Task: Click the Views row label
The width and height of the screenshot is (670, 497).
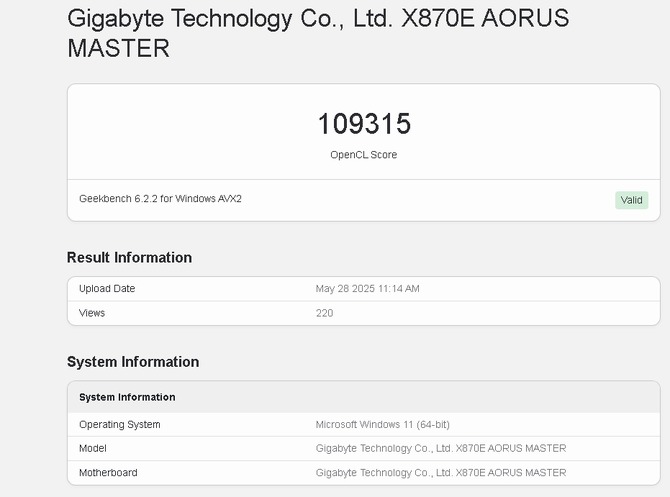Action: (x=92, y=313)
